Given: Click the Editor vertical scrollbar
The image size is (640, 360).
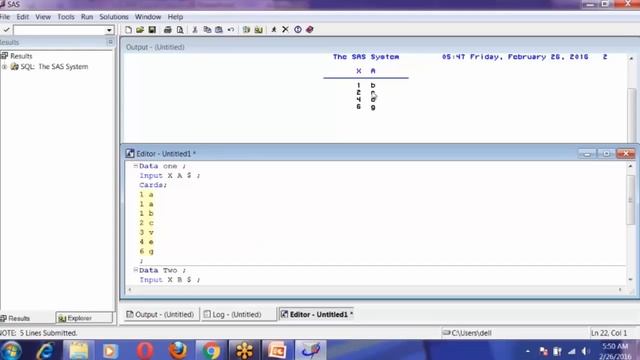Looking at the screenshot, I should pos(630,200).
